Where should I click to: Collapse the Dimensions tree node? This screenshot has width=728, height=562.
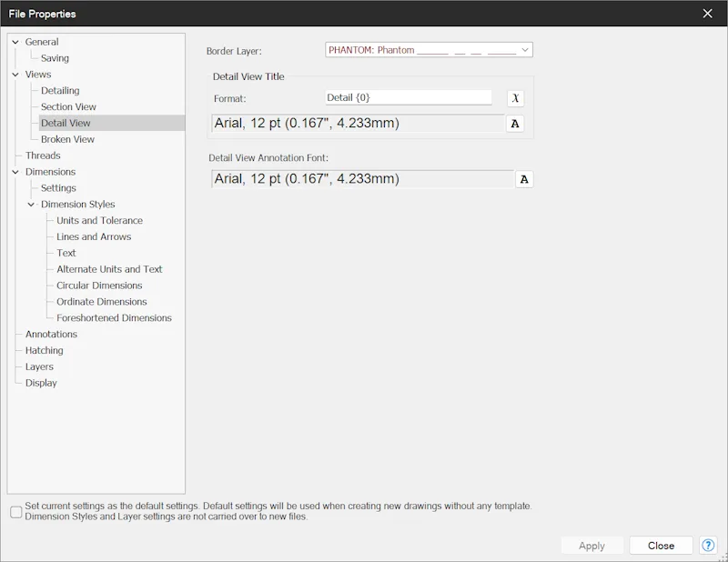[x=15, y=172]
